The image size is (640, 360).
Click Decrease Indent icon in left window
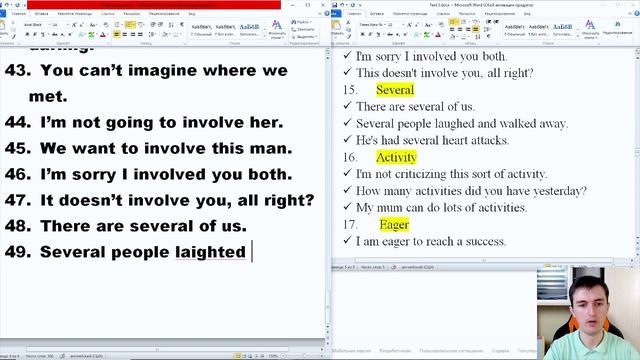(x=153, y=25)
